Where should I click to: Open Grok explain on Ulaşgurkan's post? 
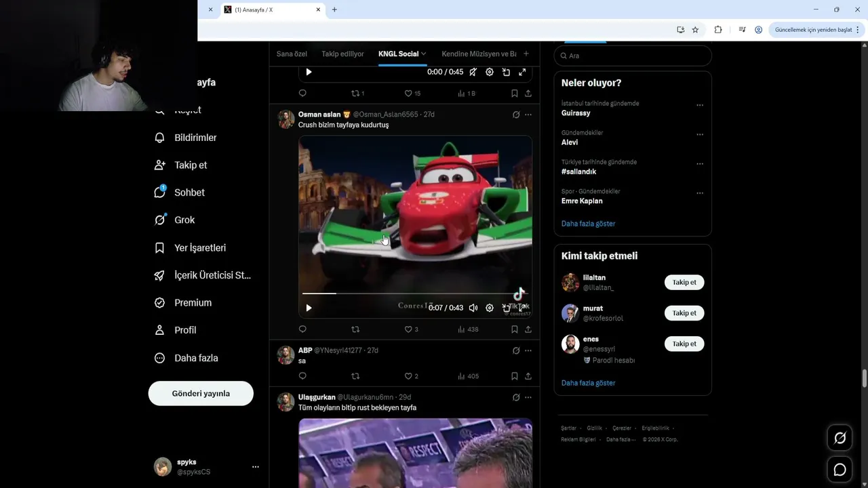516,397
